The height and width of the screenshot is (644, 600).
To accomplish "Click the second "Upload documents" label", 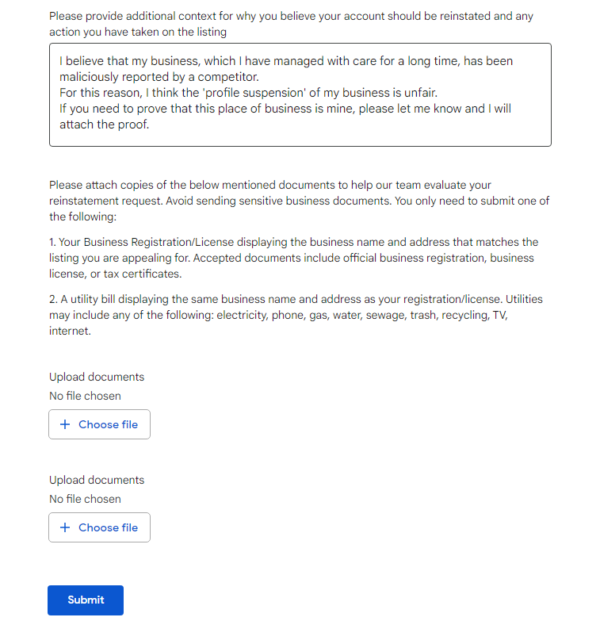I will (x=97, y=480).
